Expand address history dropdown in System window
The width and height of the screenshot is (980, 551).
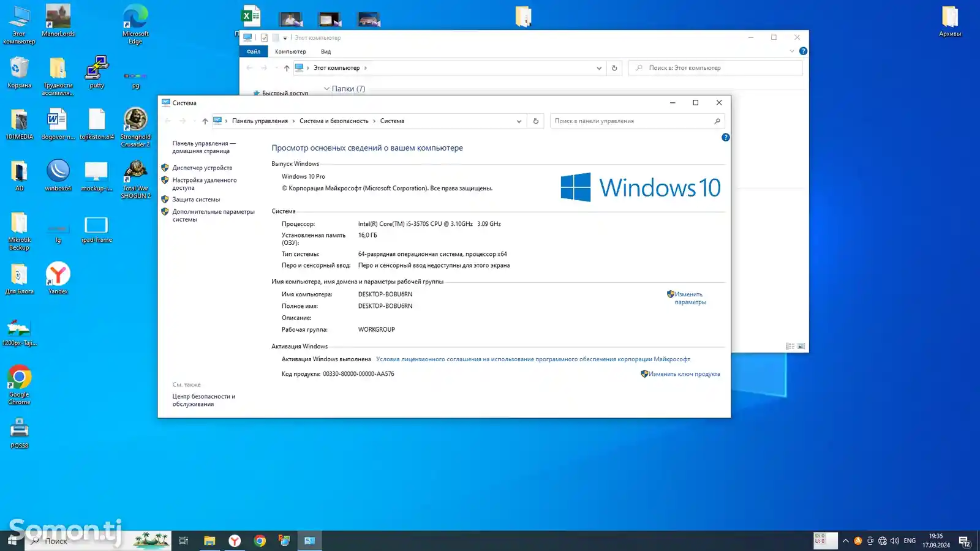click(519, 121)
